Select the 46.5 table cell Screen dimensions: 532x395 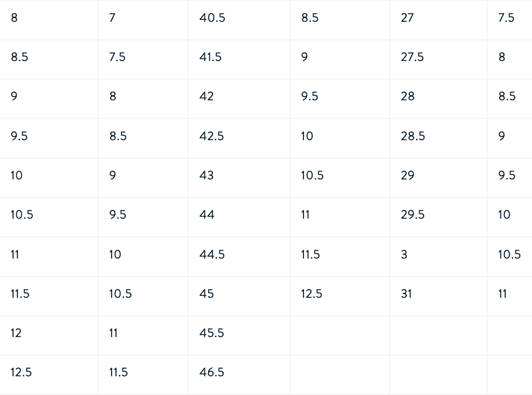pos(239,375)
